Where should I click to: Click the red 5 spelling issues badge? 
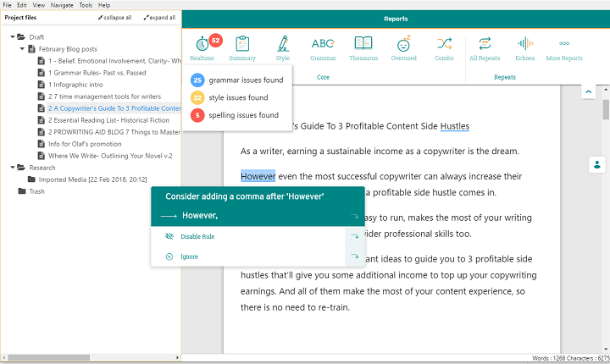click(197, 115)
